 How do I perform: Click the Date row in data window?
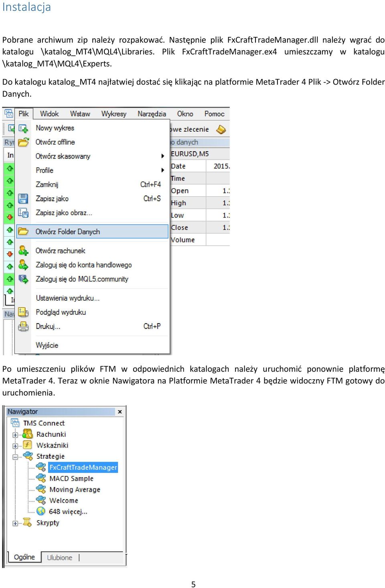200,166
